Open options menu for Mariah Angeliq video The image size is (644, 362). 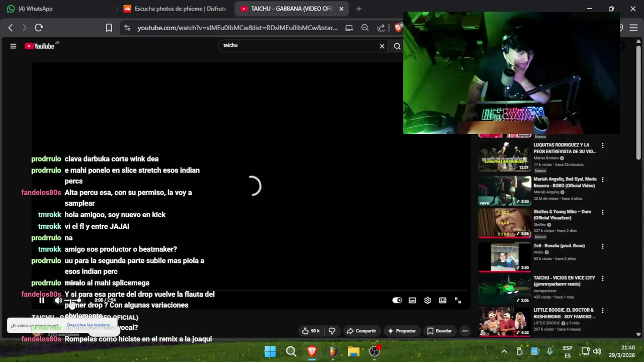click(x=603, y=179)
